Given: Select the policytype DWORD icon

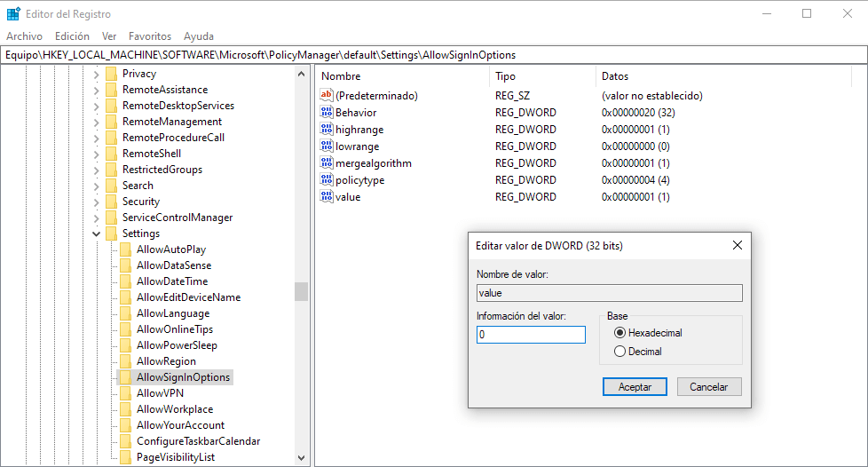Looking at the screenshot, I should point(327,180).
